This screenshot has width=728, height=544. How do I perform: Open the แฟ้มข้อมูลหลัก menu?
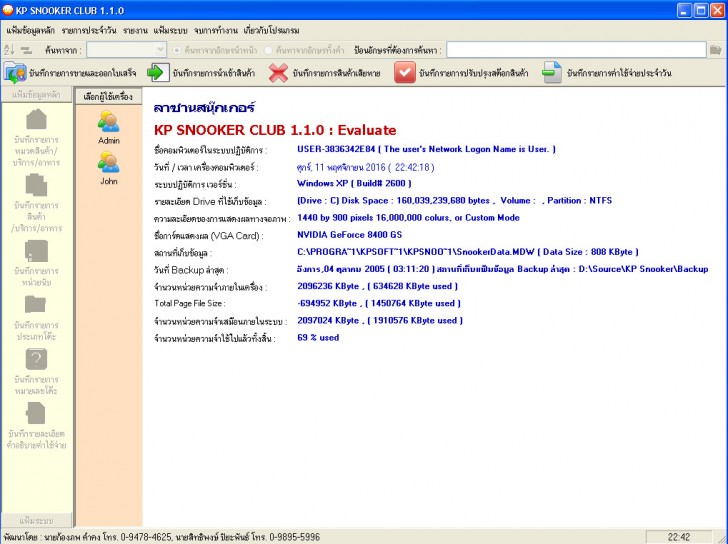(x=30, y=31)
